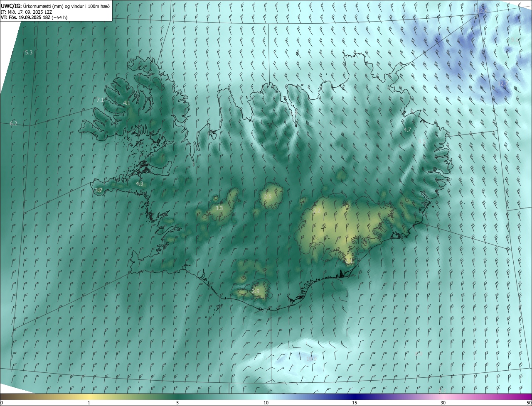Click the map value label 3.7
This screenshot has width=532, height=406.
point(99,191)
